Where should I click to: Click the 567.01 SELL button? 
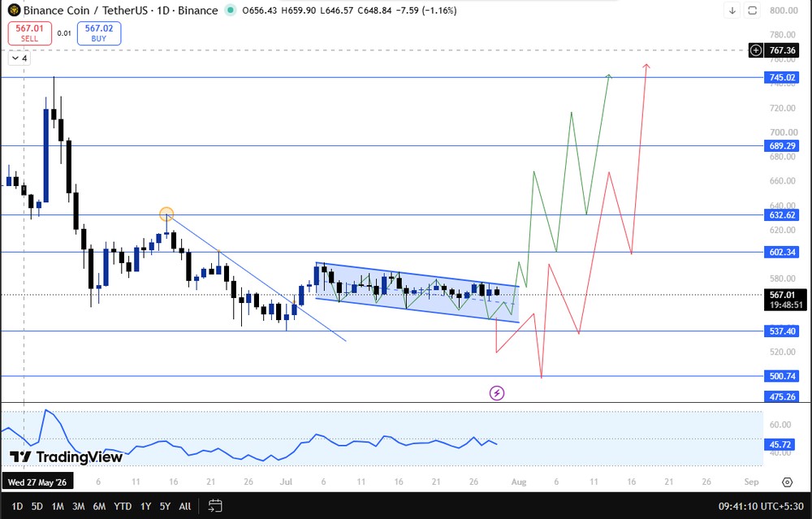(29, 33)
